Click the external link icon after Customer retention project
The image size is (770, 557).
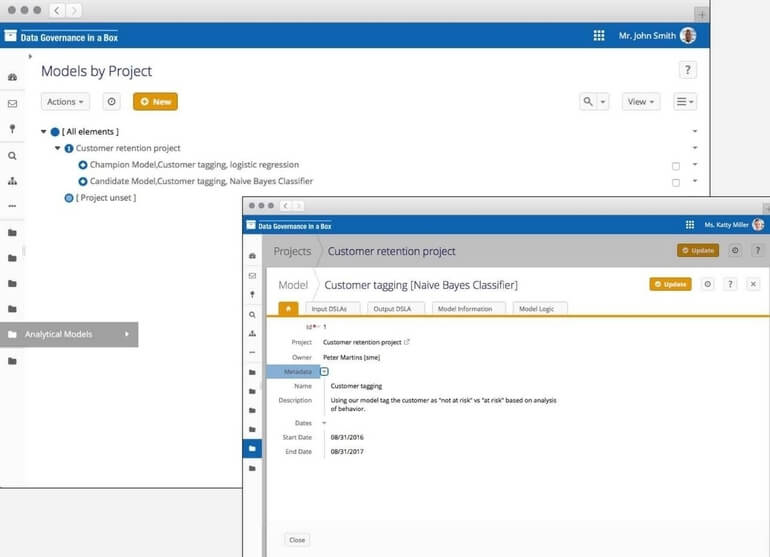406,342
